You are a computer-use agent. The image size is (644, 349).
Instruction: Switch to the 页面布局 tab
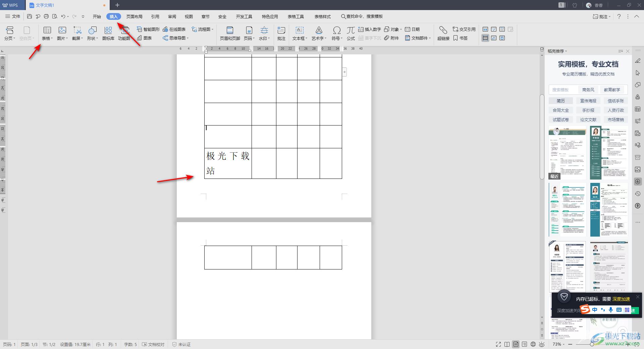click(134, 16)
